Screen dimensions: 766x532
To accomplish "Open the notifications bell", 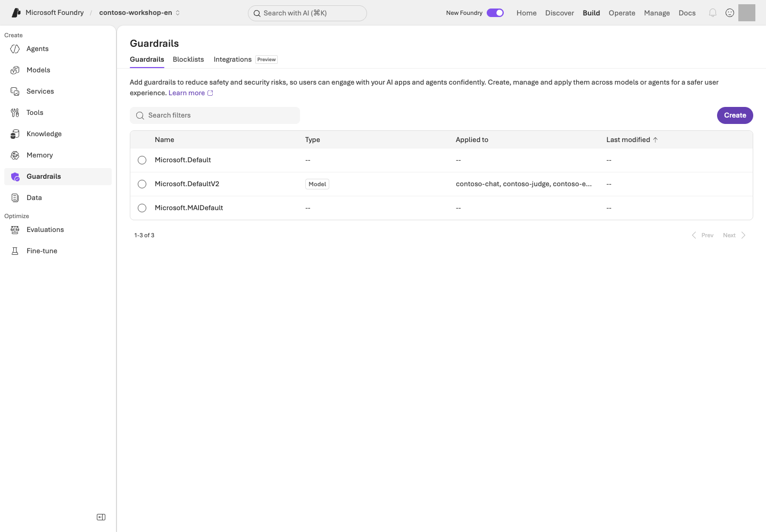I will (x=713, y=13).
